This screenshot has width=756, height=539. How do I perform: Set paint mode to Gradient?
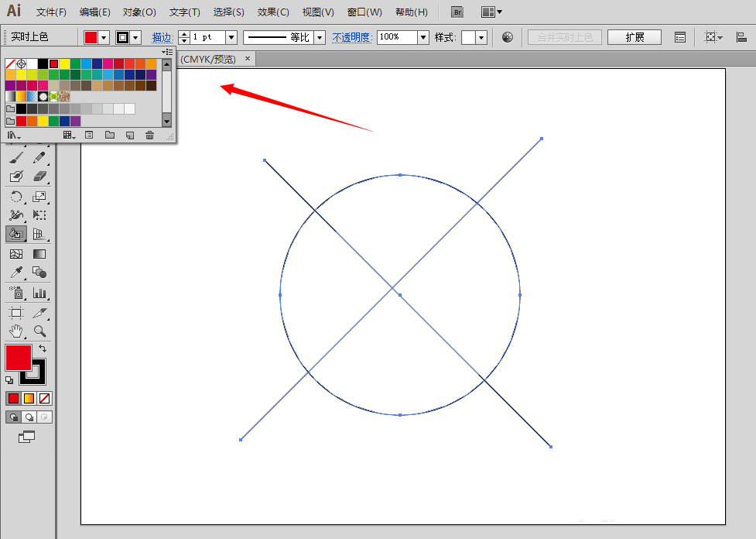click(29, 398)
